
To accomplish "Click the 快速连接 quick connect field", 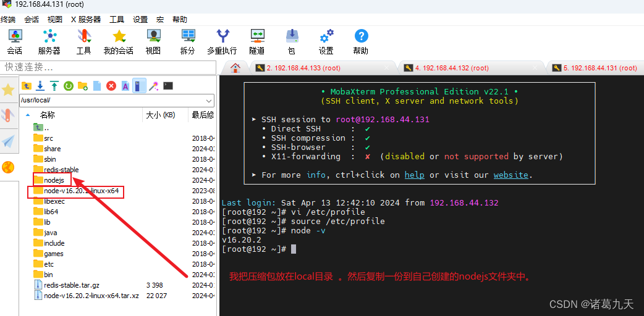I will (108, 67).
